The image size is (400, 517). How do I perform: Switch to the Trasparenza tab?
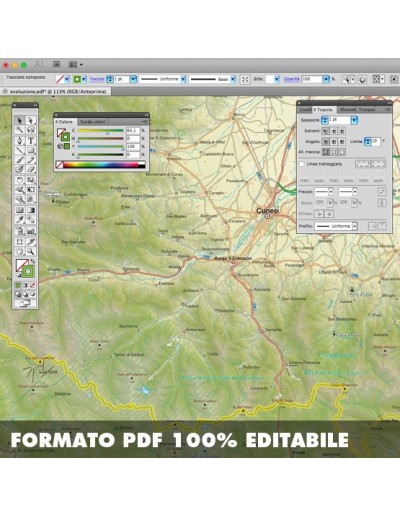point(367,110)
